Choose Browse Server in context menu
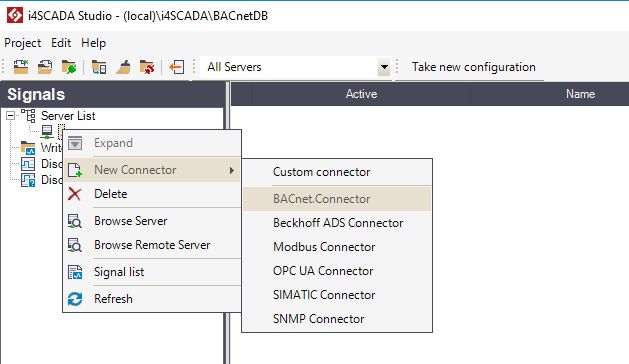Viewport: 629px width, 364px height. click(x=152, y=221)
